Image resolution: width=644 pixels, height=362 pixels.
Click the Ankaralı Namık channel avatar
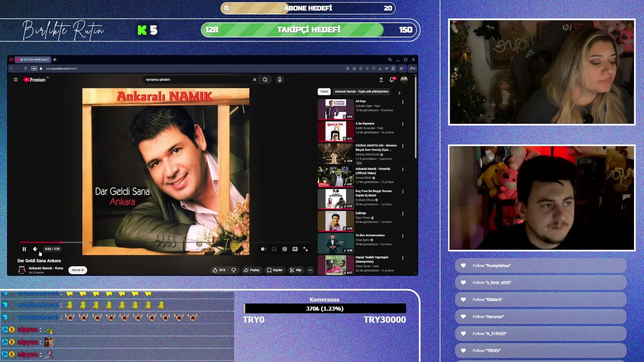click(22, 270)
